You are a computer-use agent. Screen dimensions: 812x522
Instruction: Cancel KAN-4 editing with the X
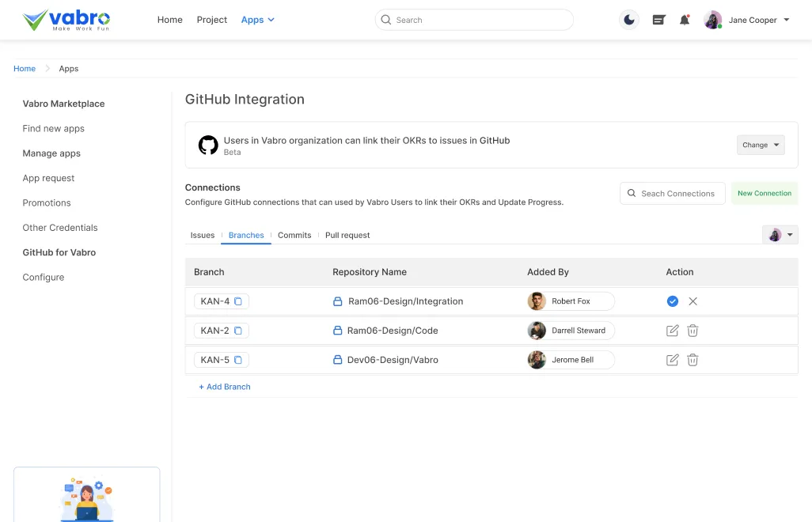click(693, 301)
